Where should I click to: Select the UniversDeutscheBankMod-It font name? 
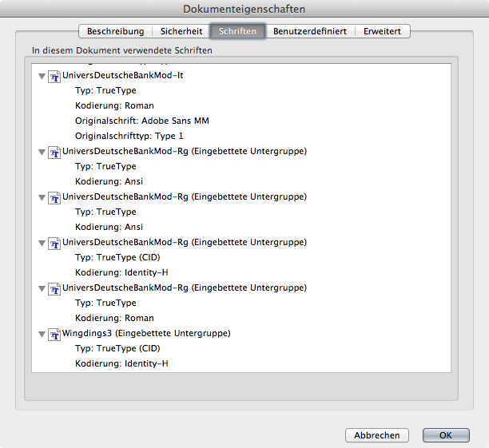coord(122,75)
